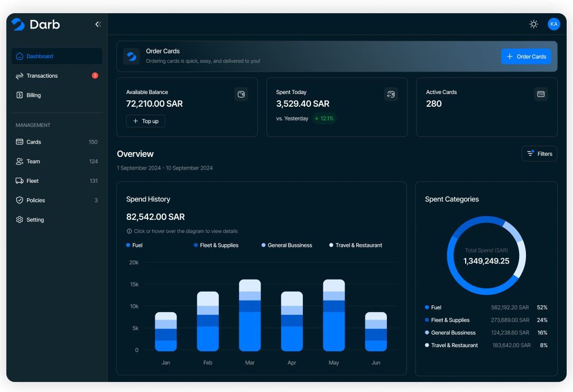Open the KA user profile avatar
Screen dimensions: 573x392
553,24
